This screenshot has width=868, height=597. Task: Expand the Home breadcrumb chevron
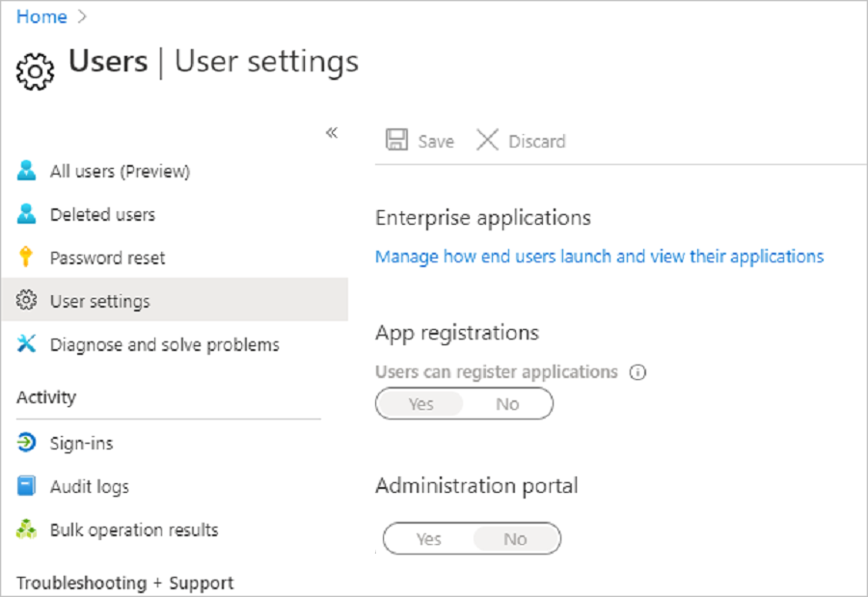(x=82, y=16)
